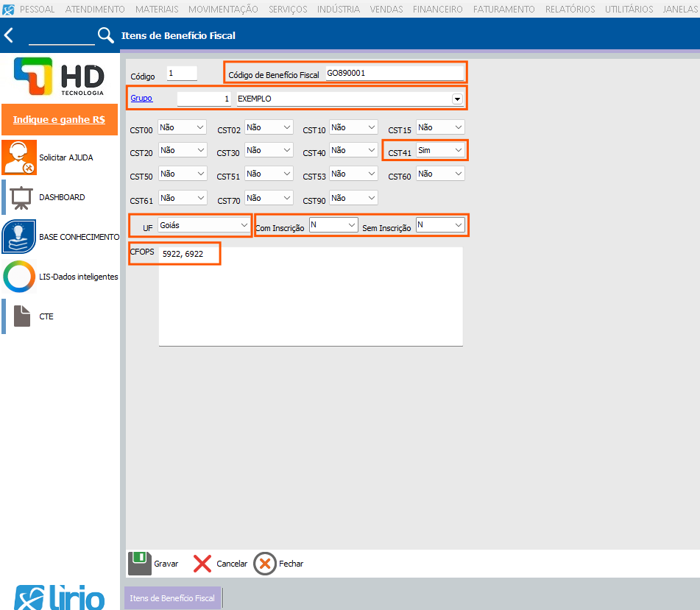This screenshot has width=700, height=610.
Task: Click the red X Cancelar icon
Action: [x=202, y=564]
